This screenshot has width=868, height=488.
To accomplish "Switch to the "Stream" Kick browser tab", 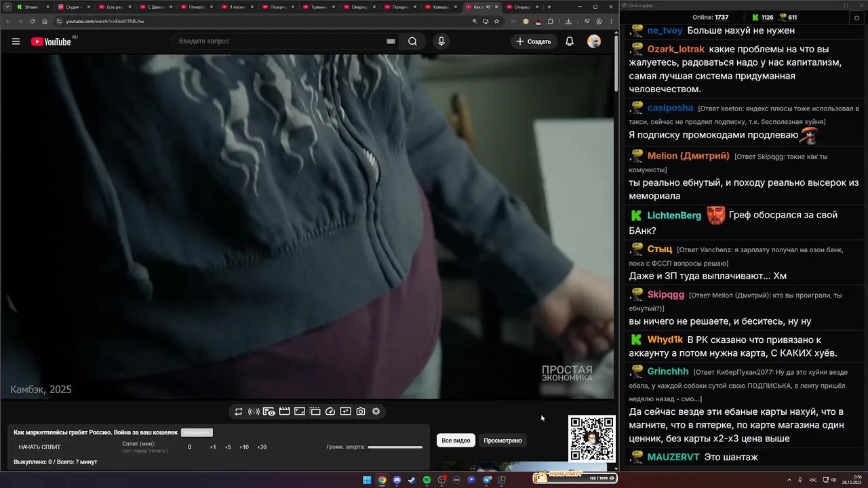I will click(x=31, y=7).
